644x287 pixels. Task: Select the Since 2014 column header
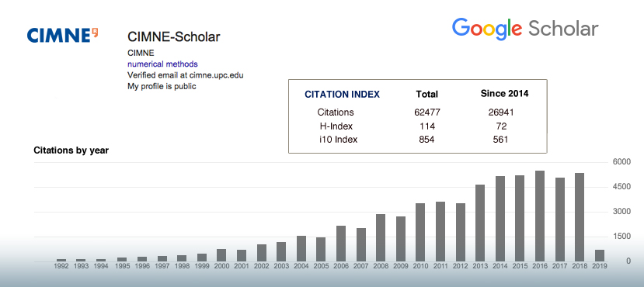tap(504, 94)
